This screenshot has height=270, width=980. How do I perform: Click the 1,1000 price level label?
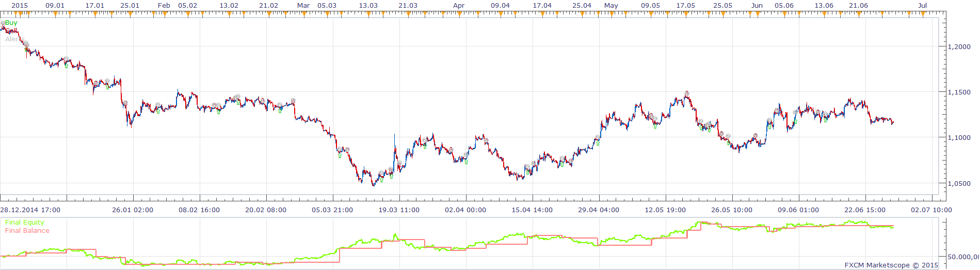pos(959,138)
